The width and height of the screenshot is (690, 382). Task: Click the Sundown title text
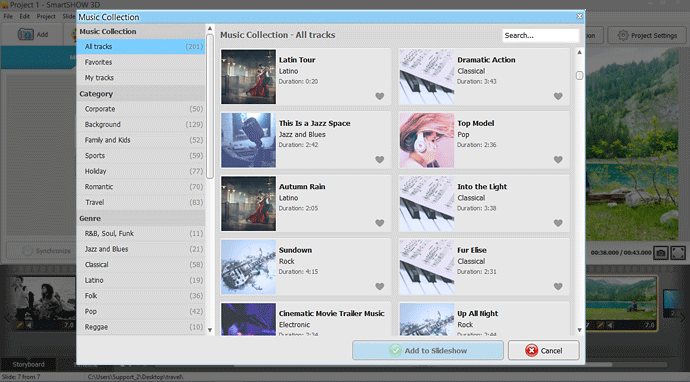tap(295, 250)
